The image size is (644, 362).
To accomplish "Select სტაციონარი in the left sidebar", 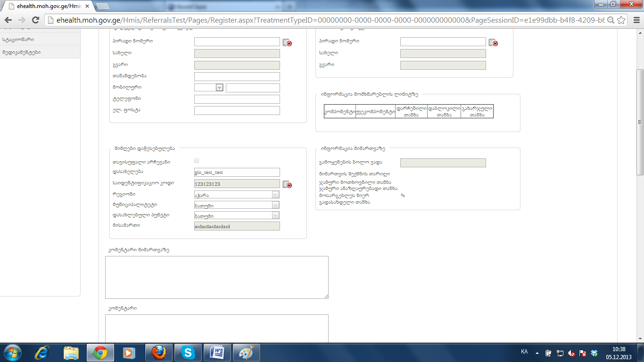I will click(18, 40).
